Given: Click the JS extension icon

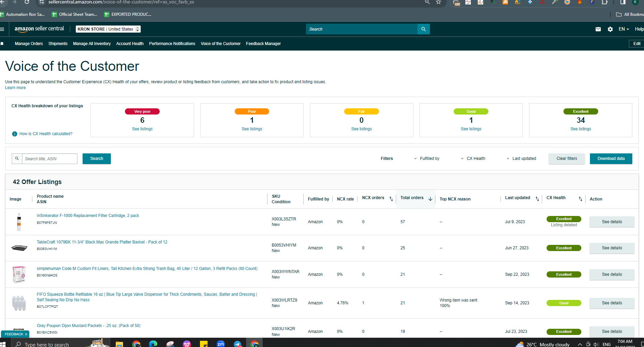Looking at the screenshot, I should click(505, 2).
